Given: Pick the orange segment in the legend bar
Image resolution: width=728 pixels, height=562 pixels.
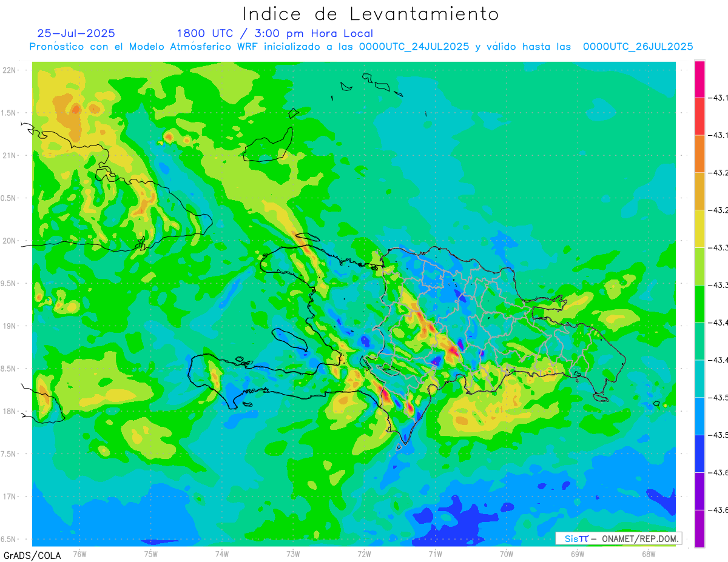Looking at the screenshot, I should tap(699, 154).
